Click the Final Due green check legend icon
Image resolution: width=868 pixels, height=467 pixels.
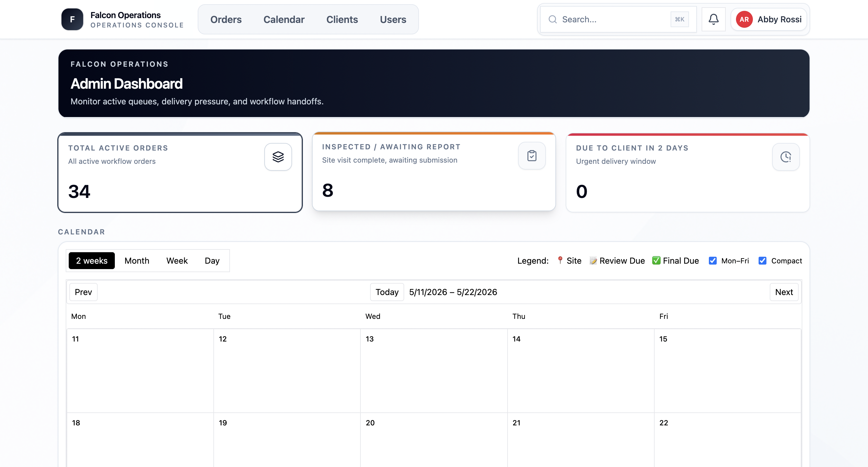656,260
